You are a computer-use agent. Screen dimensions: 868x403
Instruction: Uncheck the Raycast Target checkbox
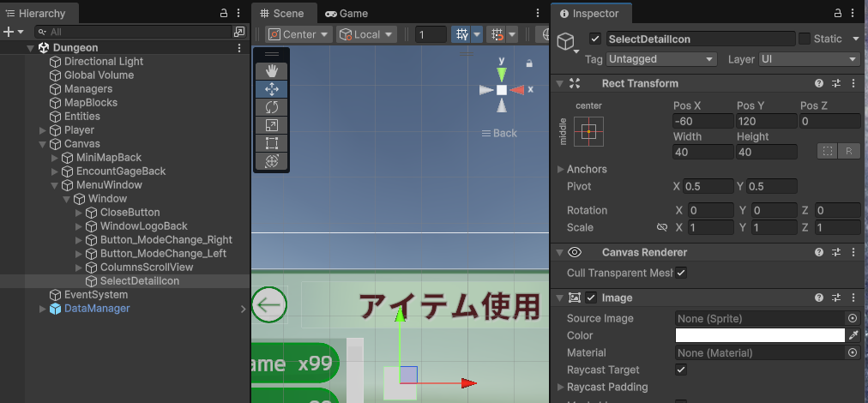point(681,370)
